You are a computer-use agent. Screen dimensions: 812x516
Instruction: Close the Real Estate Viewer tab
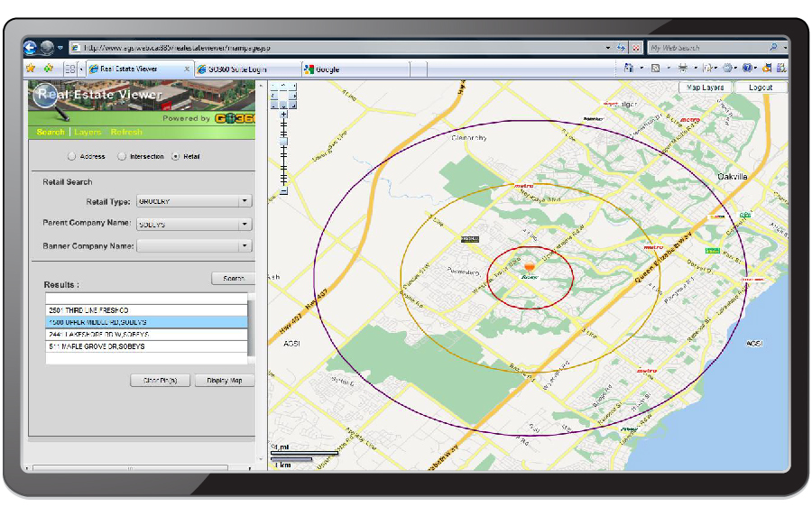(187, 69)
